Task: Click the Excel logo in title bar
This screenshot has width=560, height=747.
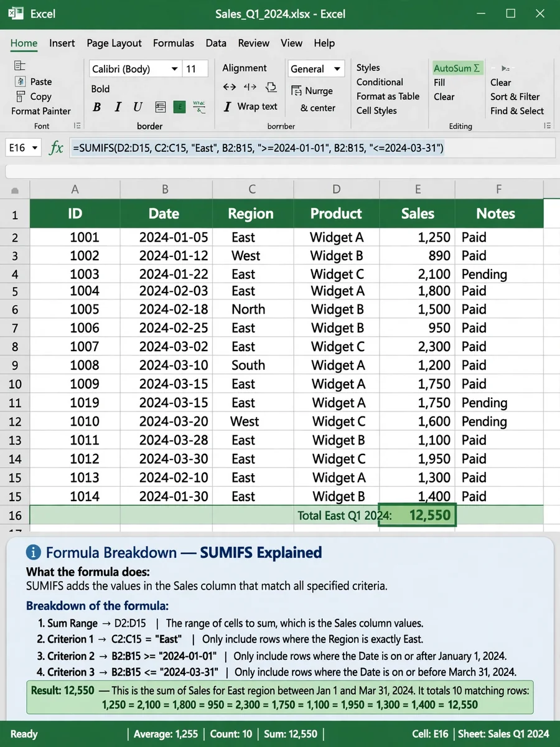Action: (x=17, y=13)
